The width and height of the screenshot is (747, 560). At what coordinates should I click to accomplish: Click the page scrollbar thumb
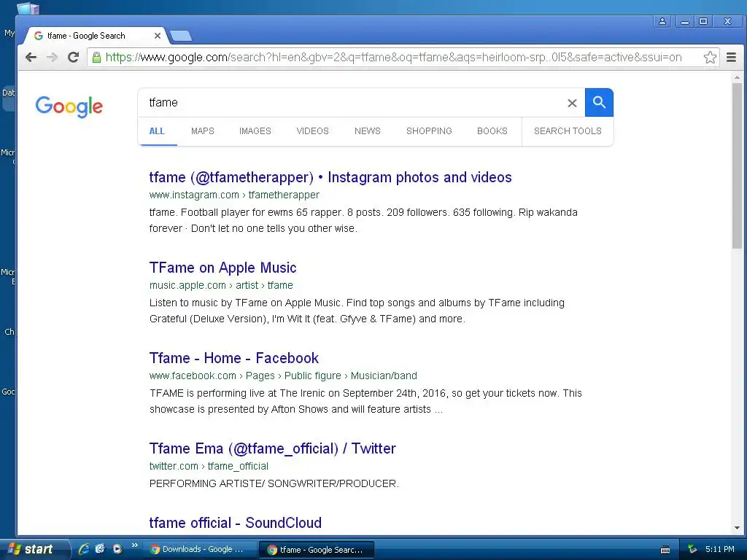(737, 166)
